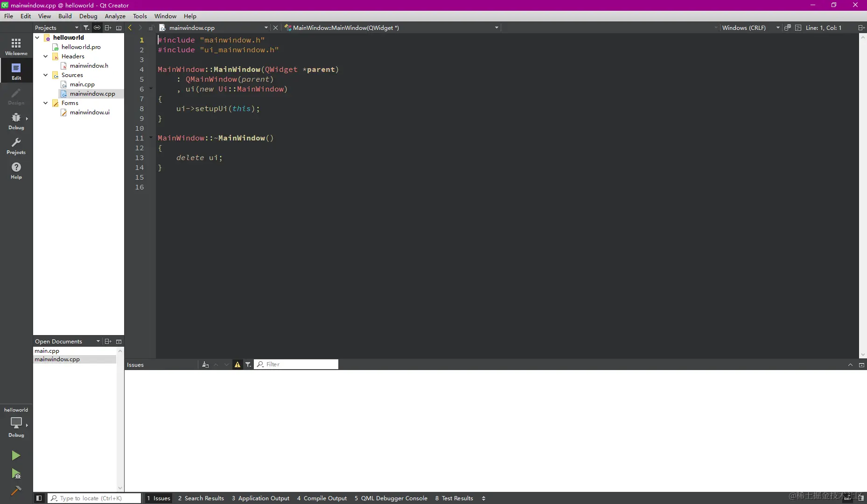Open the Projects mode in sidebar

click(x=16, y=146)
